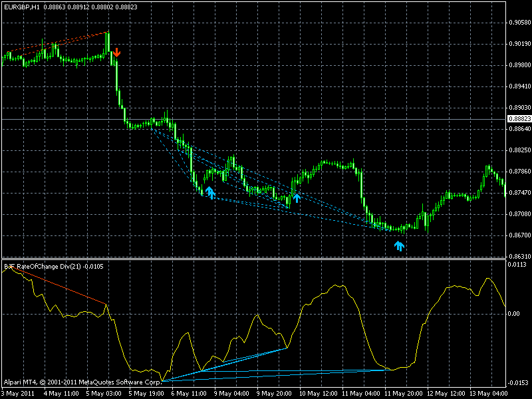This screenshot has width=532, height=399.
Task: Click the -0.0153 indicator scale value
Action: [x=517, y=383]
